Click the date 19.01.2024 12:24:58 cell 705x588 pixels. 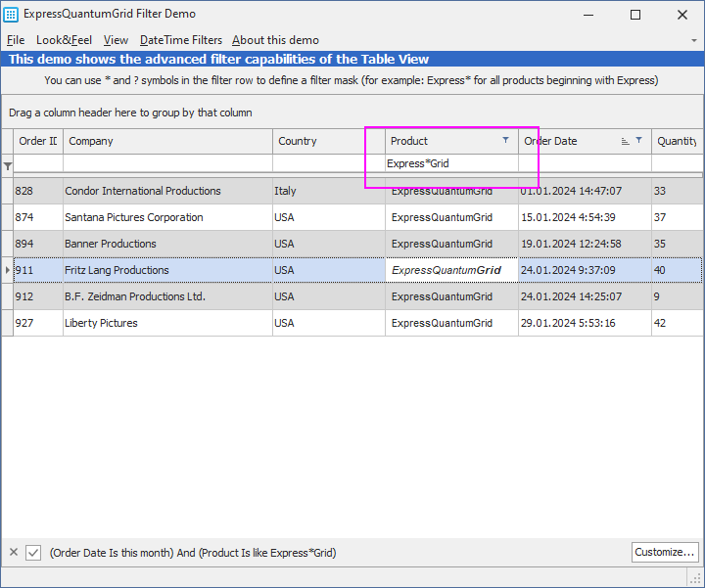click(585, 244)
